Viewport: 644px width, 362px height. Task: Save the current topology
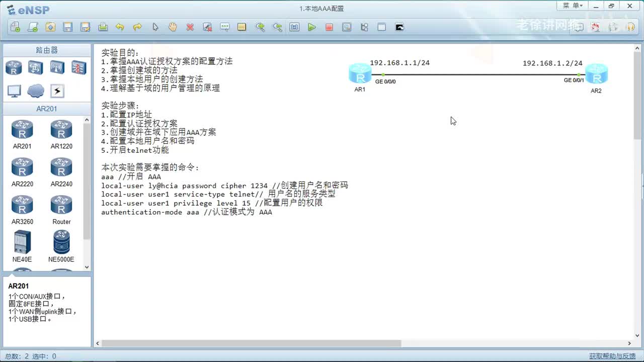point(68,27)
